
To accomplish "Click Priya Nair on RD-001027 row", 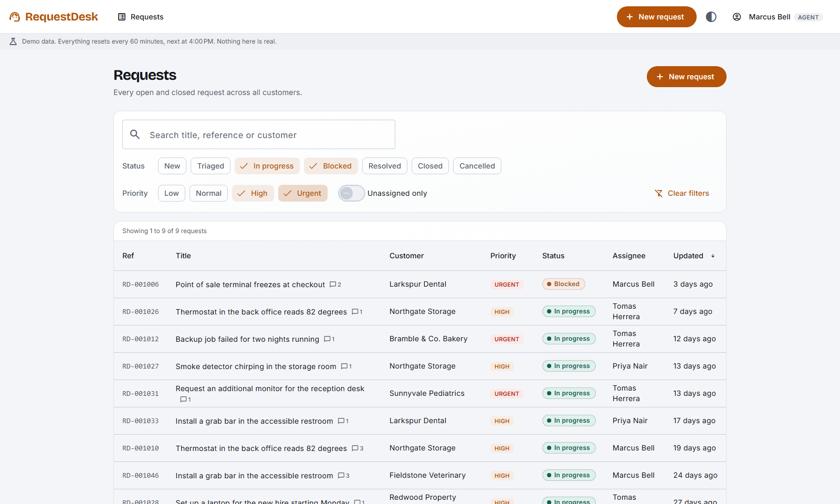I will [630, 366].
